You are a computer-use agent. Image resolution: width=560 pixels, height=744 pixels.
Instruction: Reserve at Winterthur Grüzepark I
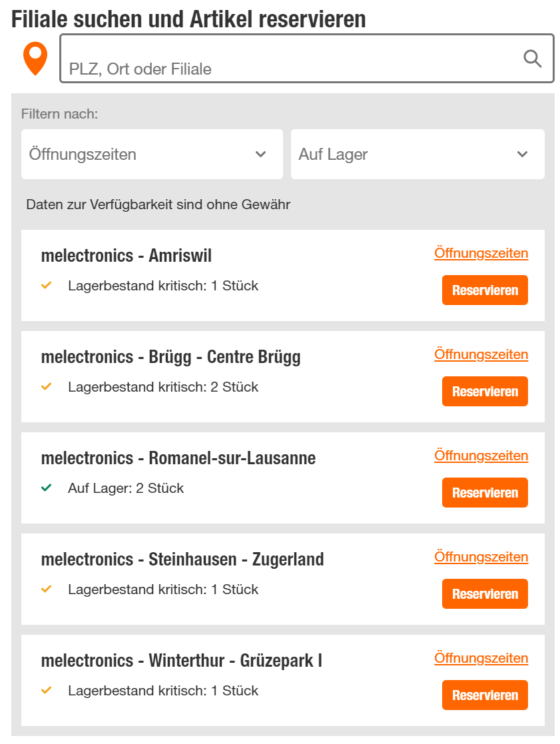pyautogui.click(x=485, y=695)
